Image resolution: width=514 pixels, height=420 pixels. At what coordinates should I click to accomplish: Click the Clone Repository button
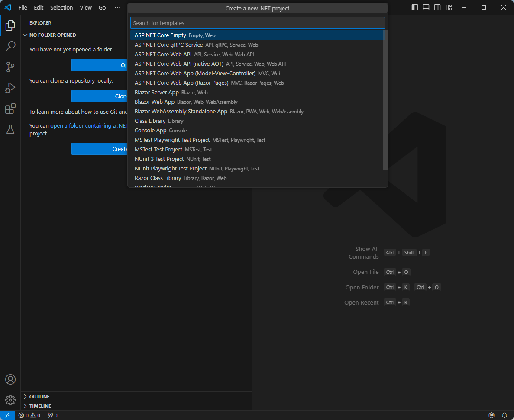100,96
